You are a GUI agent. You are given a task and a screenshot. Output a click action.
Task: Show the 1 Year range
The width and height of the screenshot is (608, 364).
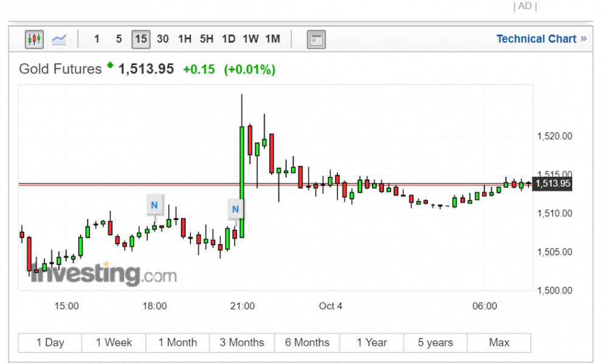372,343
